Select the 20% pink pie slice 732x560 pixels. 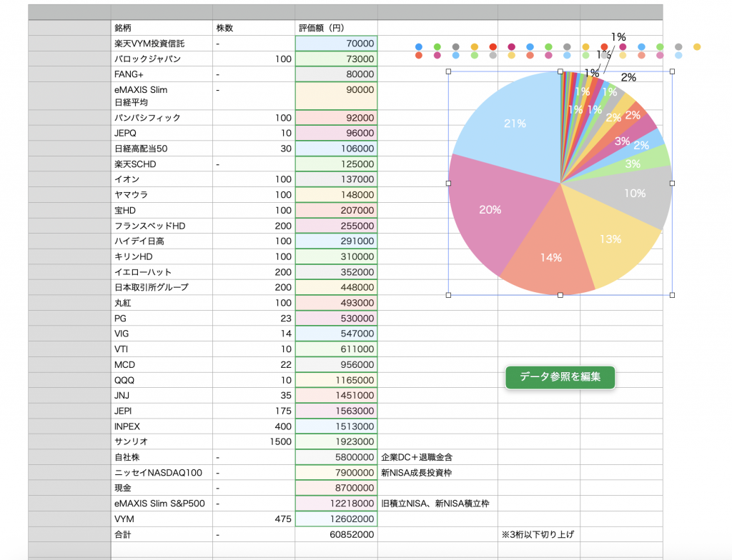tap(490, 210)
